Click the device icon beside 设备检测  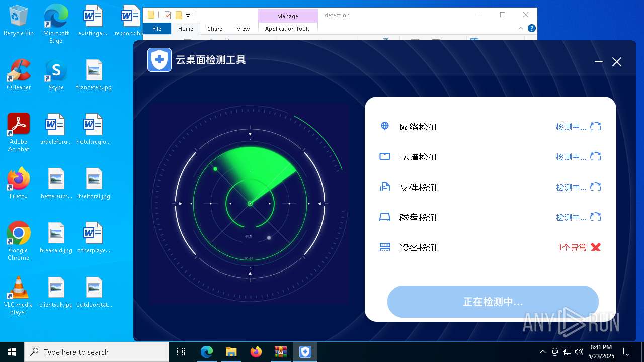point(385,247)
